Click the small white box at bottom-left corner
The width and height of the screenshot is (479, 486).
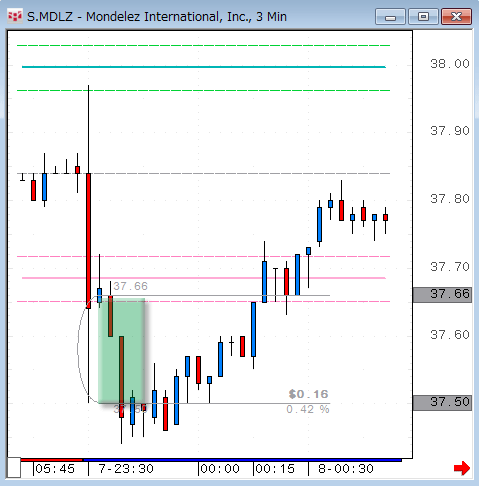point(14,467)
